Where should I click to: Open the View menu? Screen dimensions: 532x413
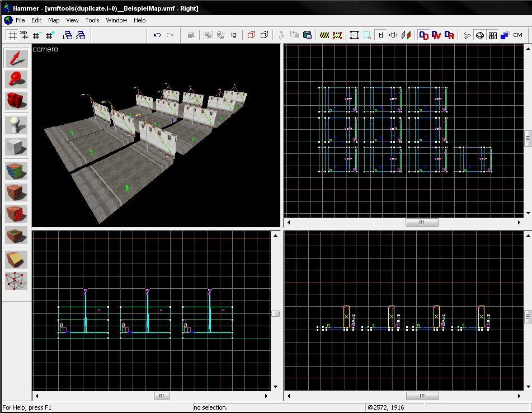tap(73, 20)
